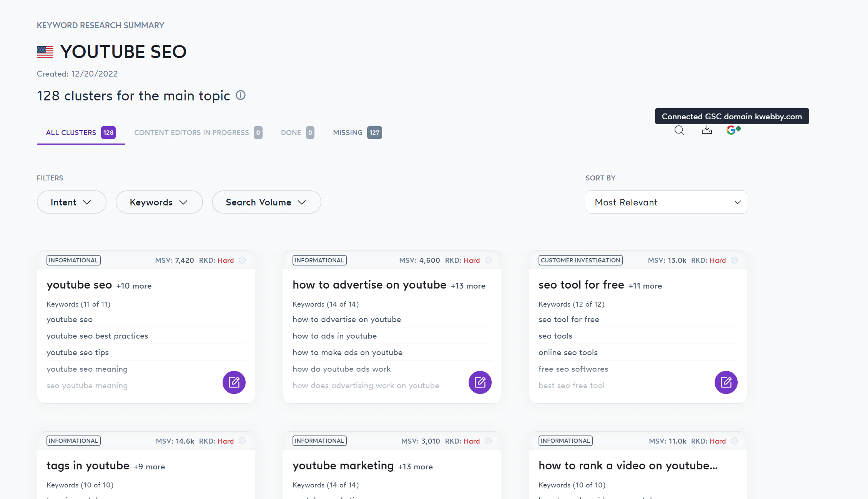The height and width of the screenshot is (499, 868).
Task: Click the +10 more link on youtube seo
Action: [134, 286]
